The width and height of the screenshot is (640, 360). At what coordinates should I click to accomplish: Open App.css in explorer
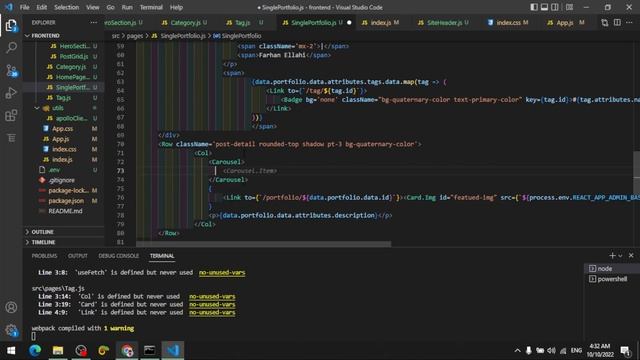[62, 129]
